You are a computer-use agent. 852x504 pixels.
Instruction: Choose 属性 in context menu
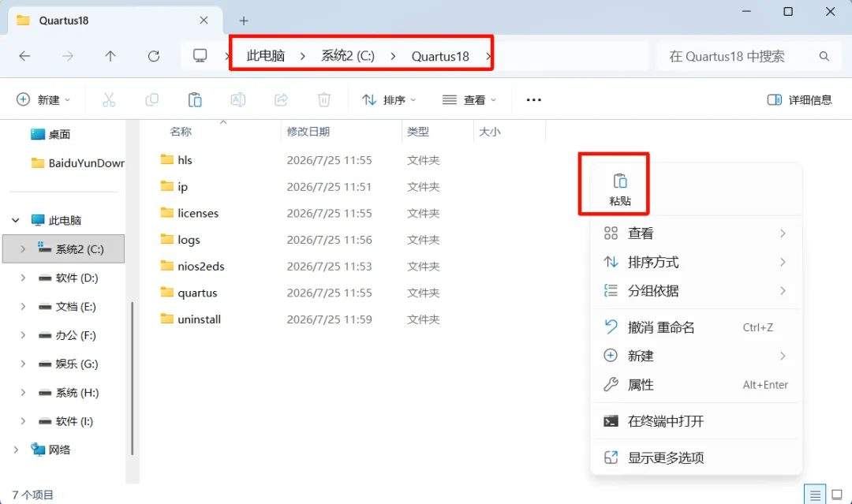pyautogui.click(x=696, y=385)
